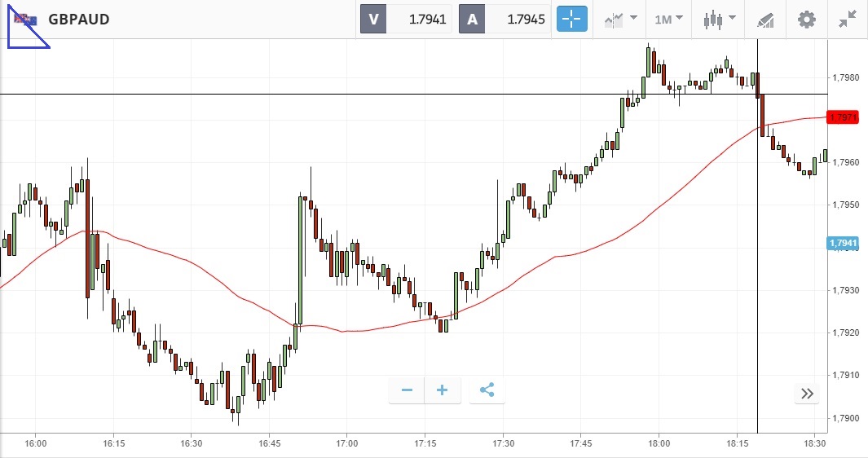The width and height of the screenshot is (868, 458).
Task: Click the 1.7980 price axis label
Action: [844, 78]
